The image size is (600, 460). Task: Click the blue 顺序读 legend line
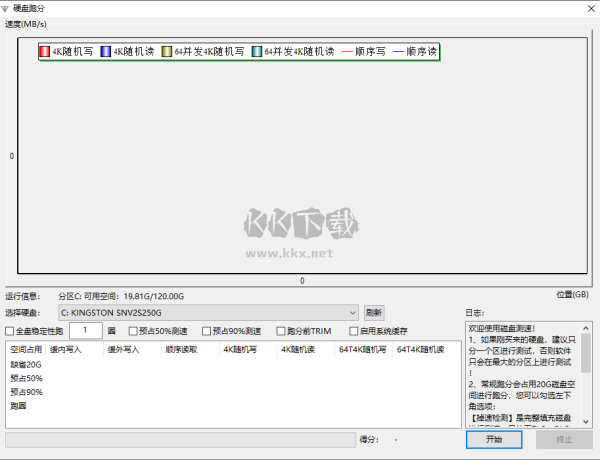[x=398, y=52]
